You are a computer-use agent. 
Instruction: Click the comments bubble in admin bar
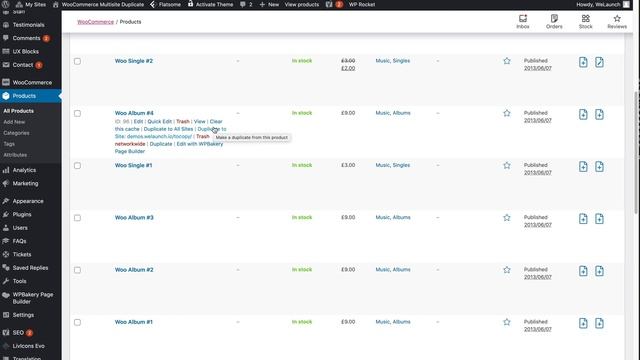coord(243,4)
